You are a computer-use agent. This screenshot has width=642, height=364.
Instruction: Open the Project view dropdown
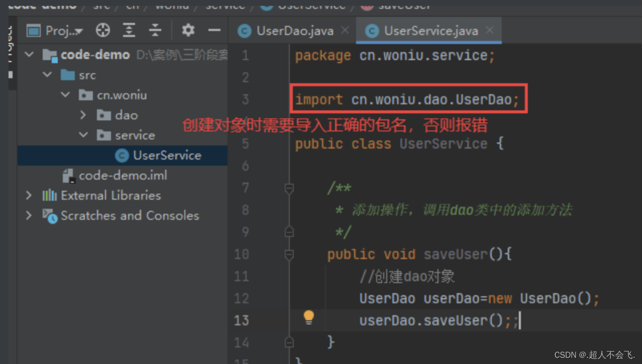[x=64, y=31]
